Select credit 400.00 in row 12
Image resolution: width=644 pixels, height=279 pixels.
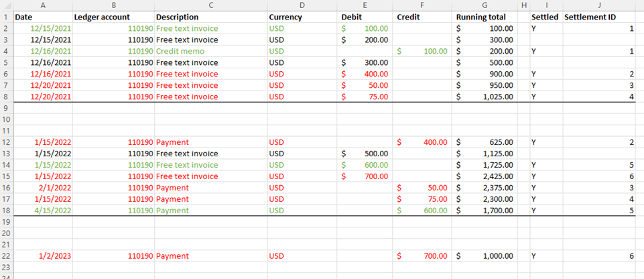pos(422,142)
